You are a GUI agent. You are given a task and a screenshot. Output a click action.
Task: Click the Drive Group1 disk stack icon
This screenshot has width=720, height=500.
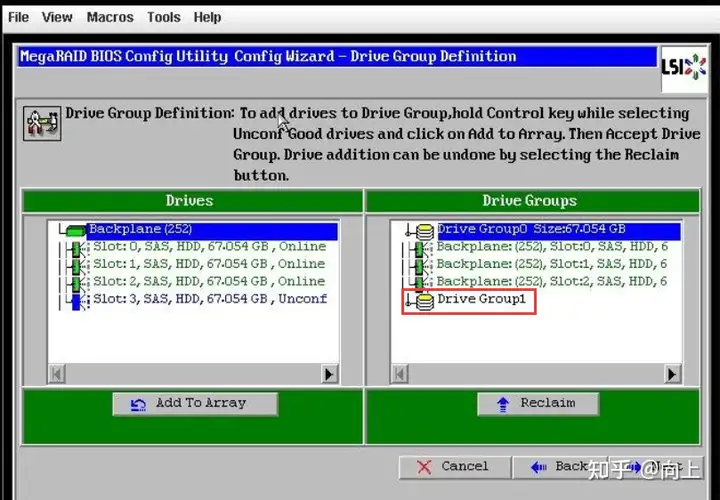click(x=425, y=302)
